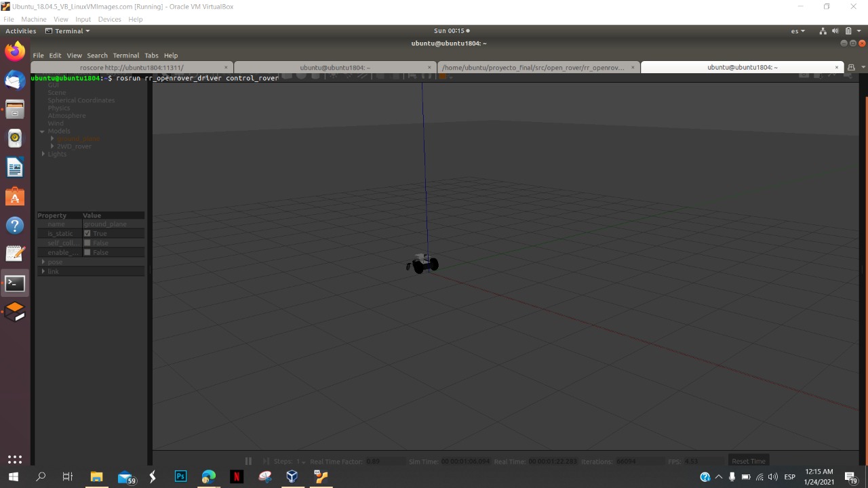This screenshot has width=868, height=488.
Task: Collapse the Models tree node
Action: coord(42,131)
